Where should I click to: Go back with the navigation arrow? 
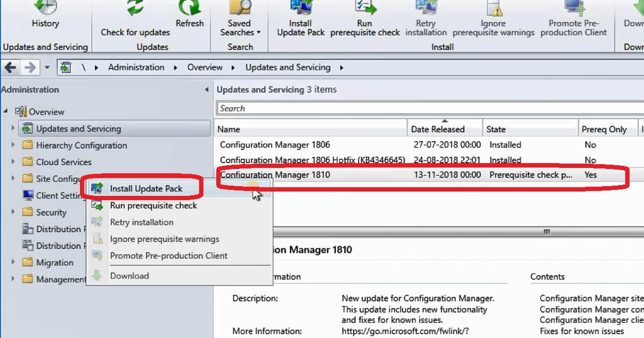coord(11,68)
